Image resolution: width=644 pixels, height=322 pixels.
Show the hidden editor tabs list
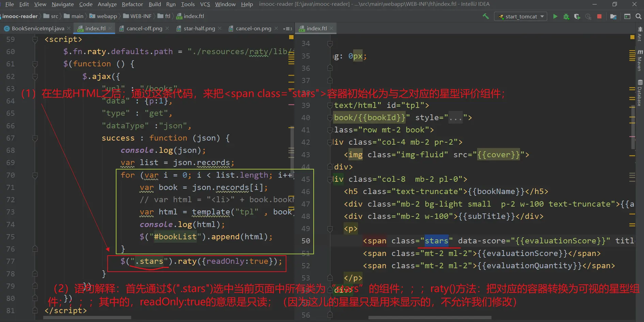[288, 29]
